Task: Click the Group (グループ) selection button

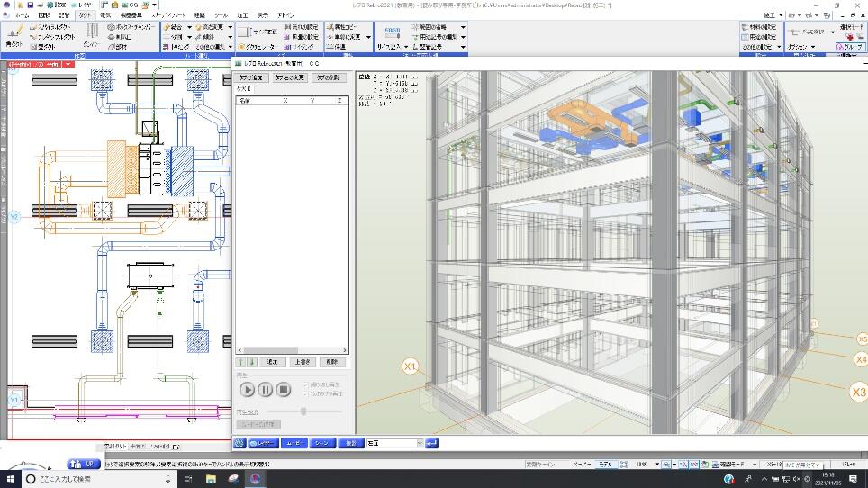Action: [849, 47]
